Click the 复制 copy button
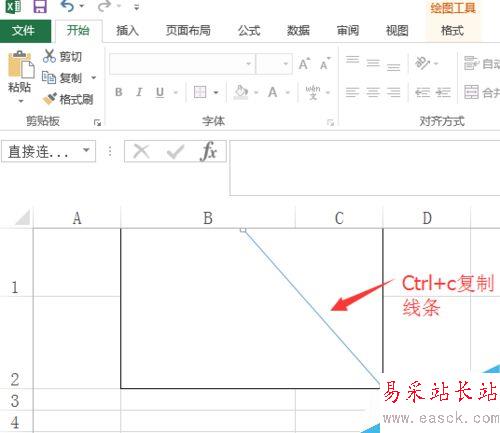The height and width of the screenshot is (433, 500). (62, 78)
